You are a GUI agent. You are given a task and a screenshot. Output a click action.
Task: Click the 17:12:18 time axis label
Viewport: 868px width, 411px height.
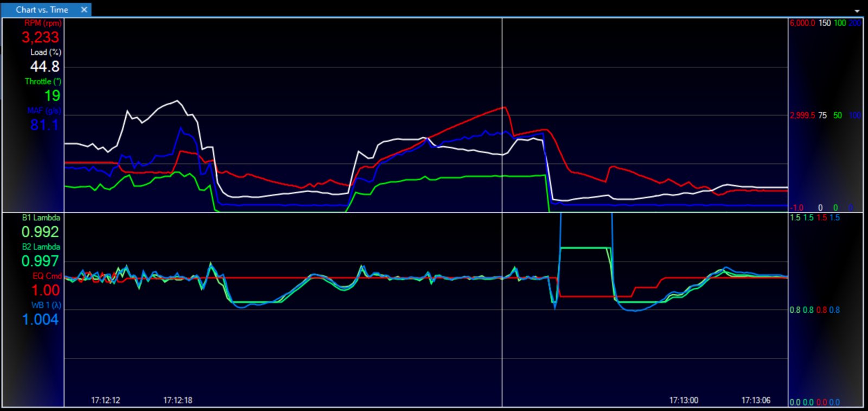point(177,400)
